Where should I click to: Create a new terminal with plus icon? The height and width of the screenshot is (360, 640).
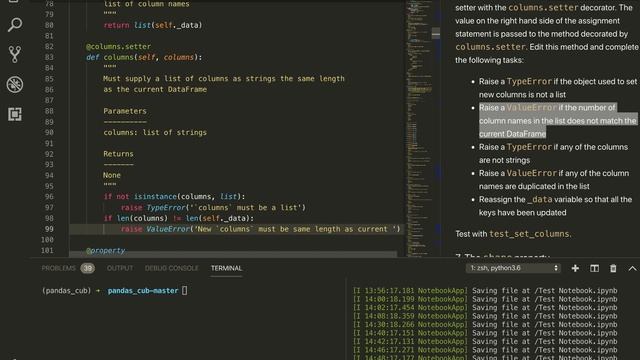coord(575,268)
